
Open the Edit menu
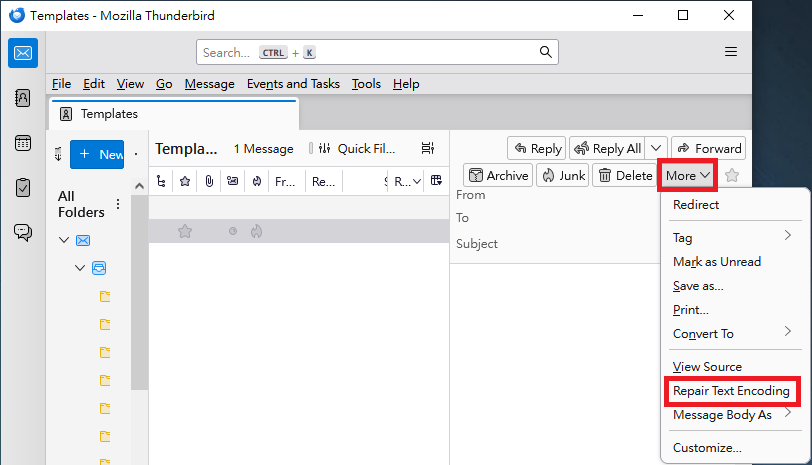pyautogui.click(x=94, y=84)
